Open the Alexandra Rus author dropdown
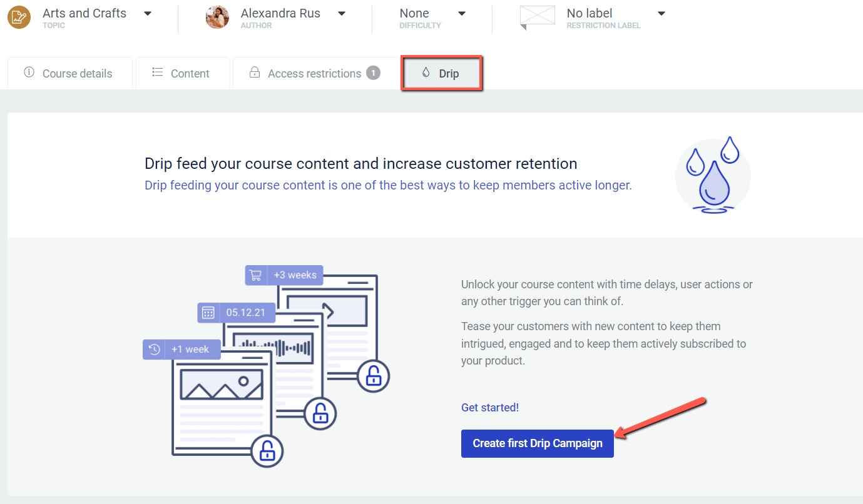863x504 pixels. (342, 14)
